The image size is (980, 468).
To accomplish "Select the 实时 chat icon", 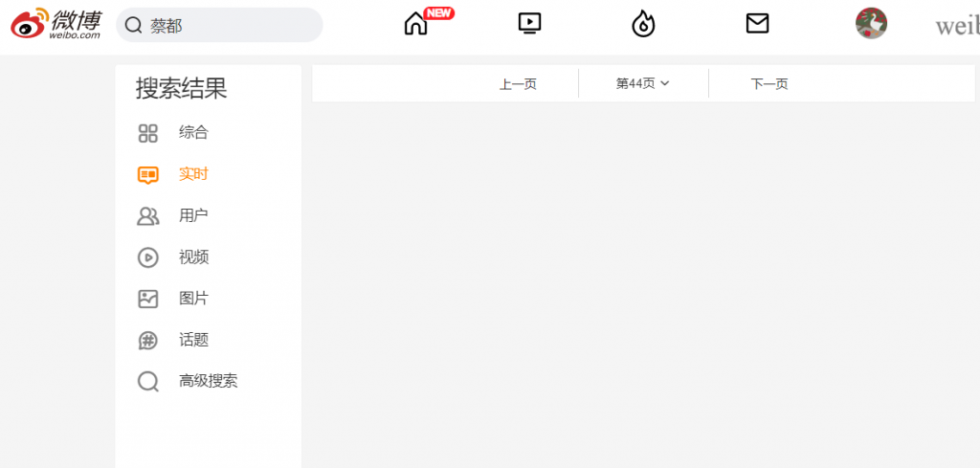I will click(148, 175).
